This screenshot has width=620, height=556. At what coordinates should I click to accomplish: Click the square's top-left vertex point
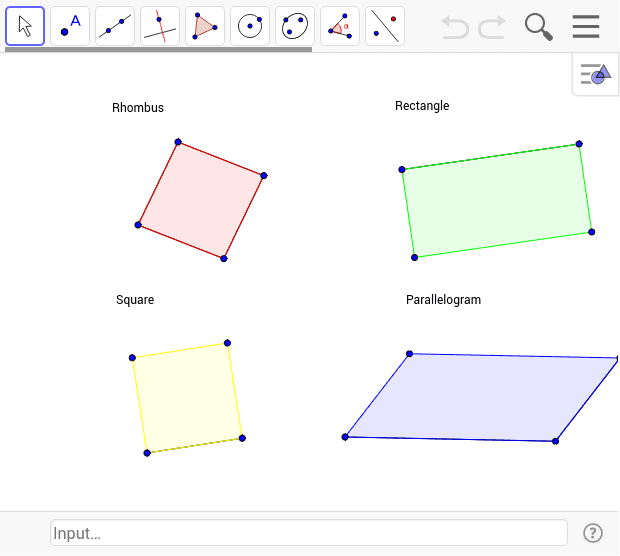132,358
